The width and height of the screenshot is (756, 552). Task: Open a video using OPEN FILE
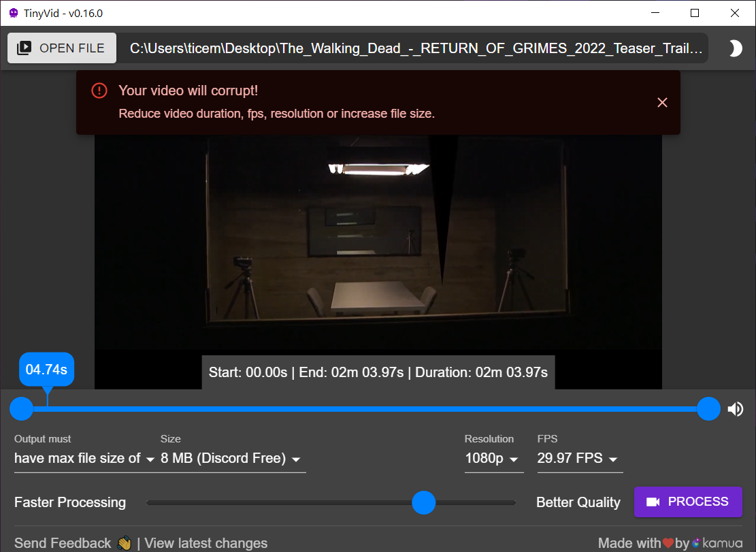(x=62, y=48)
